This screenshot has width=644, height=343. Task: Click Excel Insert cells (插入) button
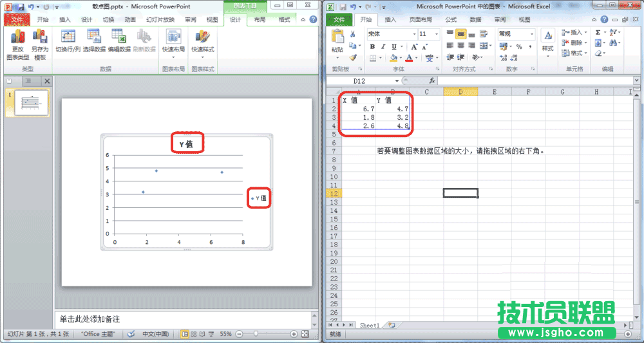point(573,32)
